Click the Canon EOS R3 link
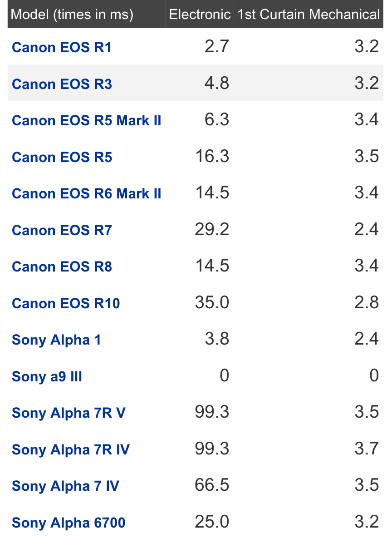The height and width of the screenshot is (543, 392). [x=62, y=84]
